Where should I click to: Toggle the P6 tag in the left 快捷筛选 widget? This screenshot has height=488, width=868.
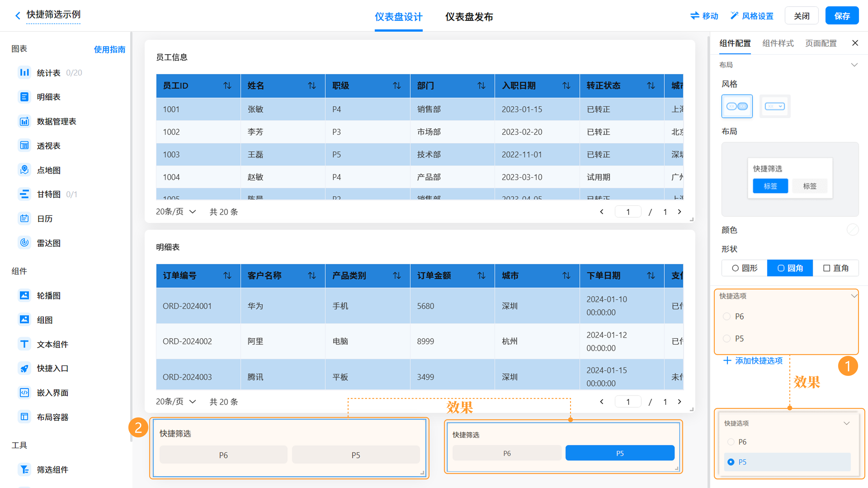[x=223, y=455]
